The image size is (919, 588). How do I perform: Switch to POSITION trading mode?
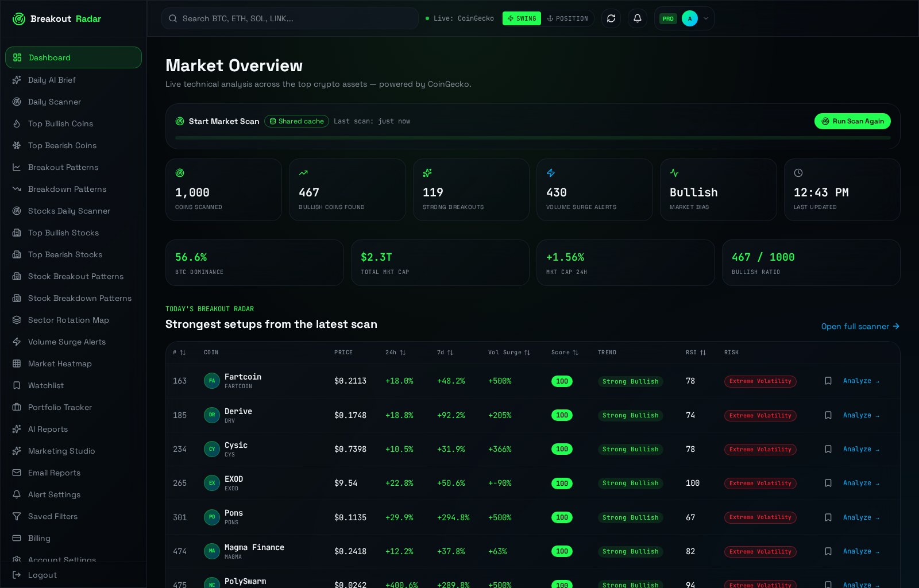567,18
